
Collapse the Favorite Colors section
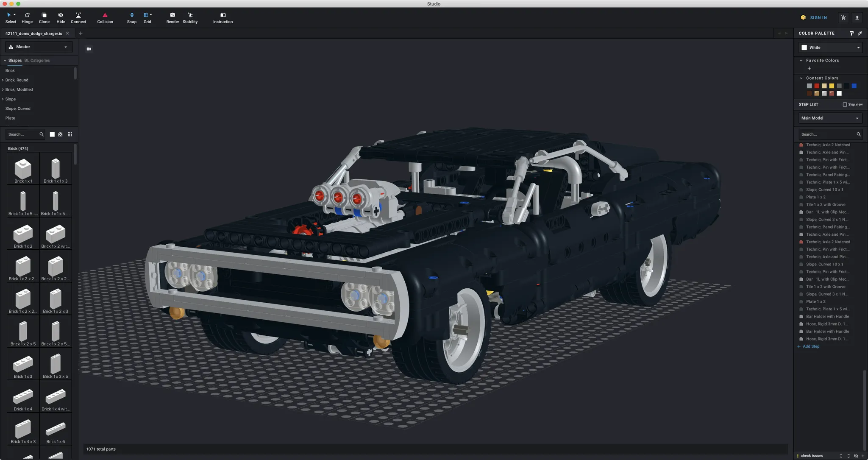801,60
